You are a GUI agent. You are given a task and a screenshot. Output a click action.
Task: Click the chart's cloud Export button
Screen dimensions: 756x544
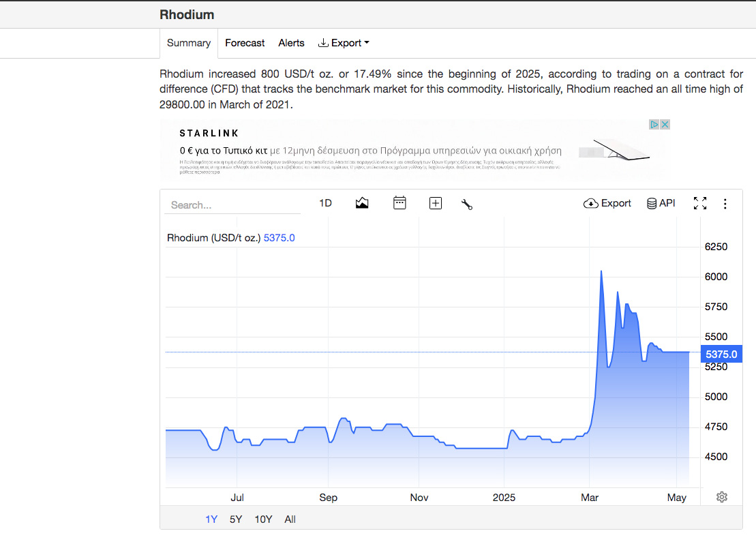pyautogui.click(x=607, y=203)
